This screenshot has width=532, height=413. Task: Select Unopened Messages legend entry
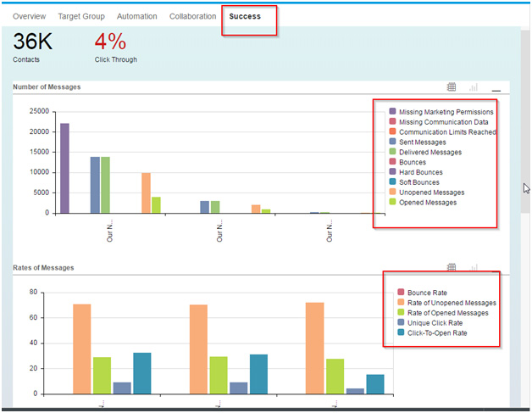[x=427, y=193]
